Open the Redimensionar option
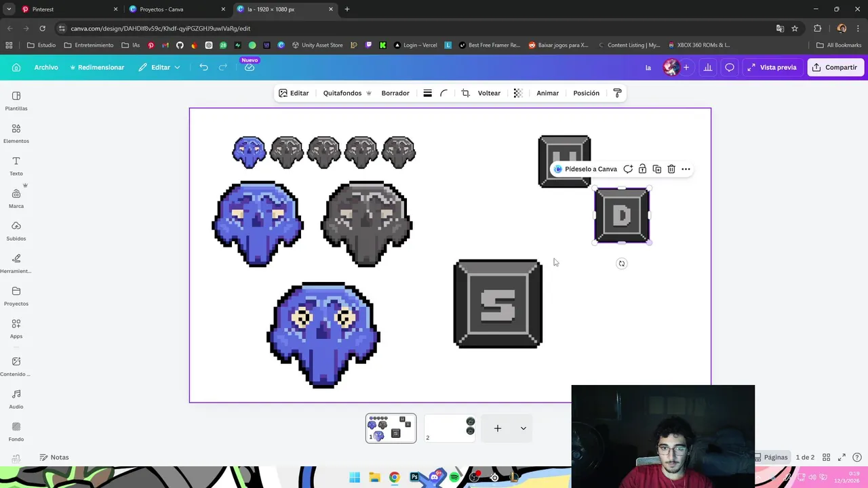The height and width of the screenshot is (488, 868). (97, 67)
